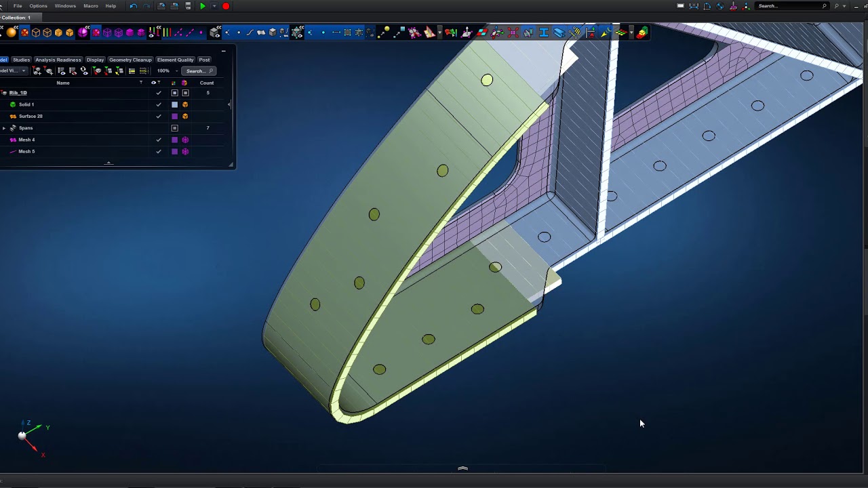868x488 pixels.
Task: Switch to the Display tab
Action: [95, 60]
